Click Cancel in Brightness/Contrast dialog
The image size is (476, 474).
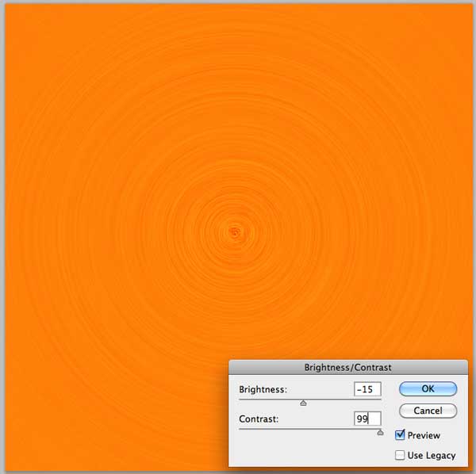pos(428,411)
